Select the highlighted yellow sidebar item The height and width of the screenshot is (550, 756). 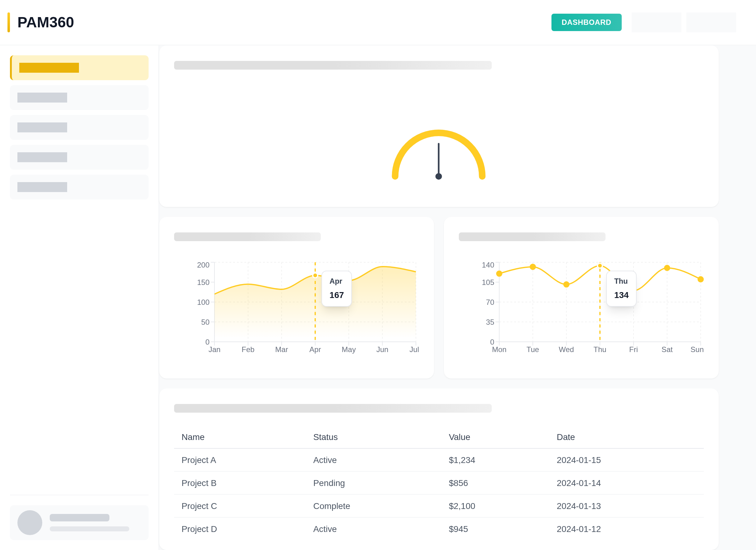pos(79,68)
